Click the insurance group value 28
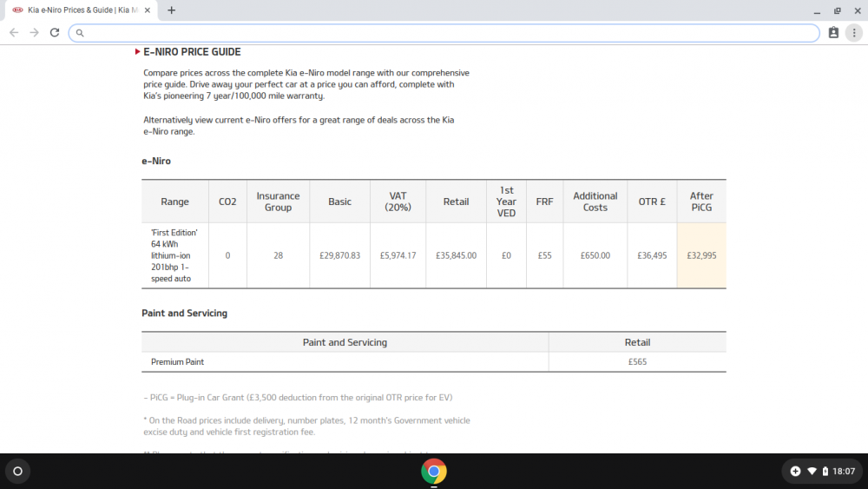 (x=278, y=255)
